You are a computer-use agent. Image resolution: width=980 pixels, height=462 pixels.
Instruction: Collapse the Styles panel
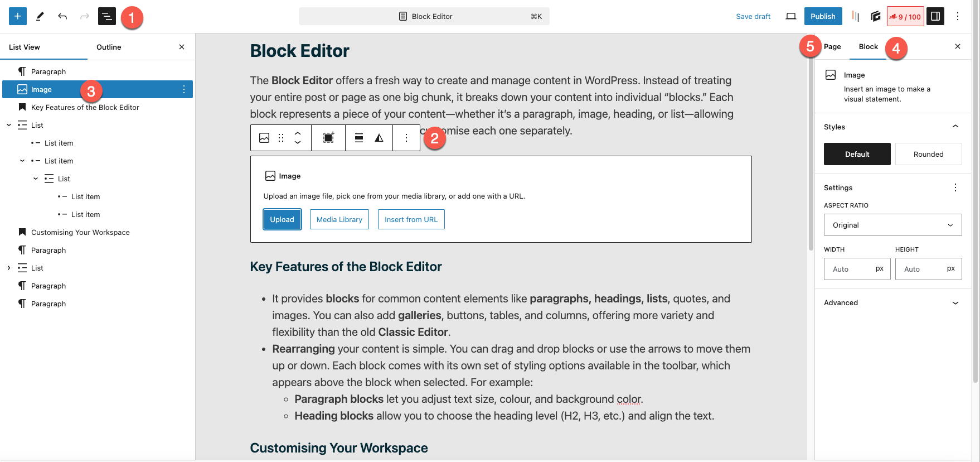[955, 127]
